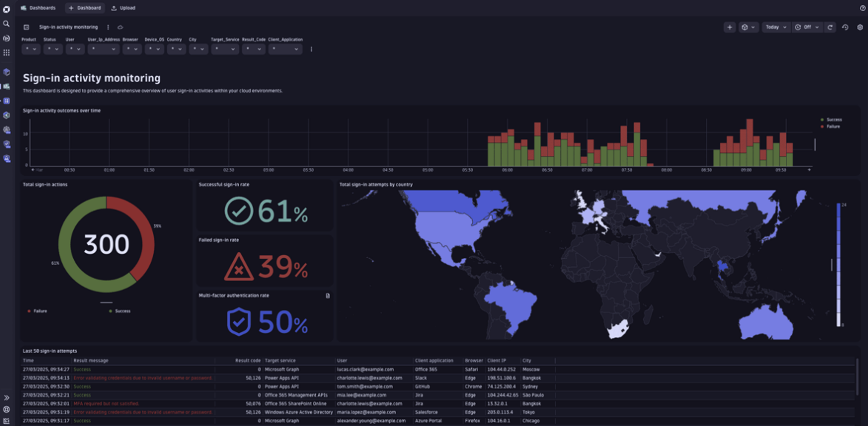Click the collapse panel icon left of the dashboard title

coord(26,27)
